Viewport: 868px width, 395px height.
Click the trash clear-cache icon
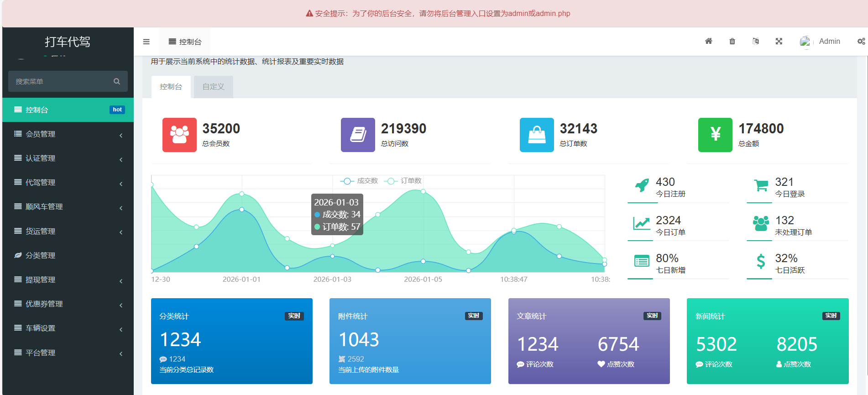click(732, 41)
